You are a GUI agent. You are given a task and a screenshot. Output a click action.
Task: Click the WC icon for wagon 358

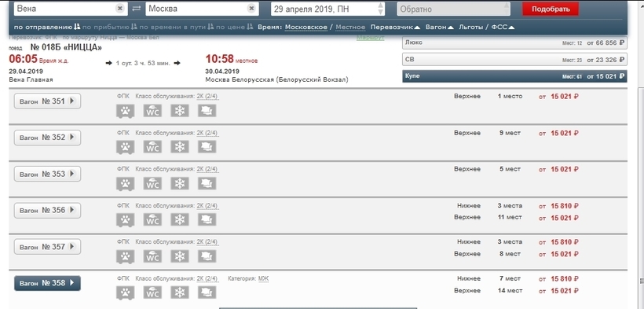(152, 292)
